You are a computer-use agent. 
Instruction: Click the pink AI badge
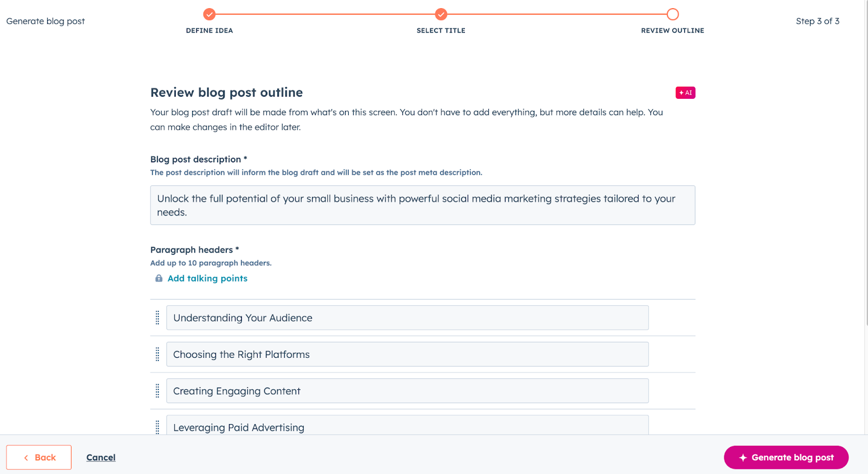[x=685, y=93]
